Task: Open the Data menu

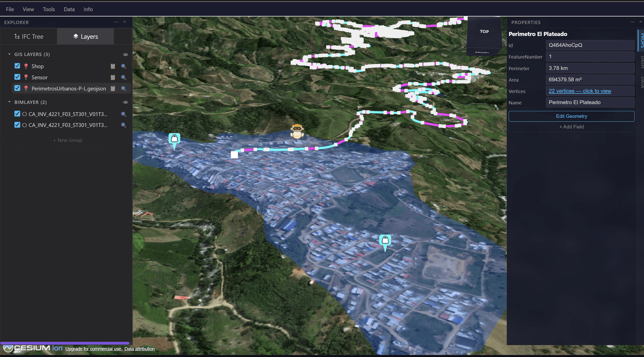Action: click(x=69, y=9)
